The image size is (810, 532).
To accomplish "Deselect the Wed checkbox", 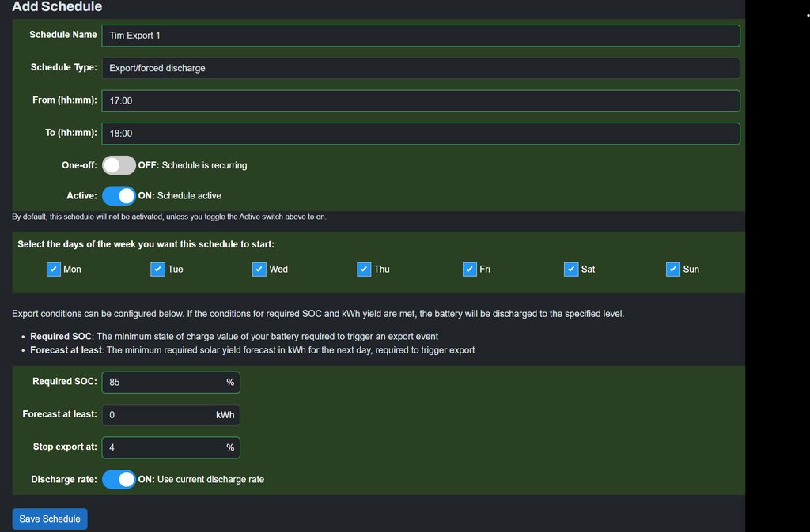I will (x=259, y=269).
